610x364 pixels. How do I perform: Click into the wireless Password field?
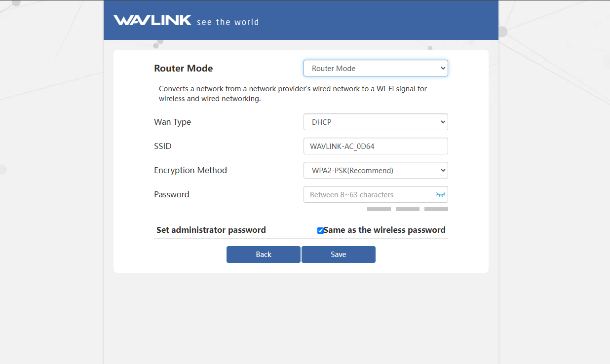368,195
